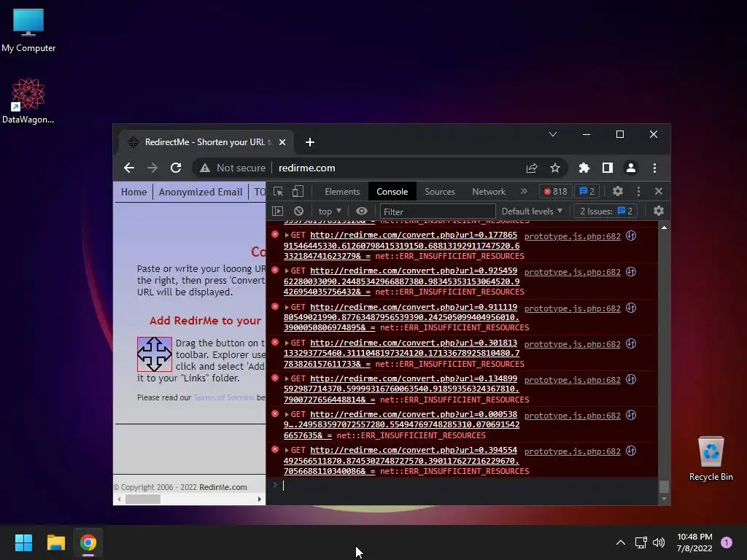Open a new tab with plus button

click(x=309, y=142)
